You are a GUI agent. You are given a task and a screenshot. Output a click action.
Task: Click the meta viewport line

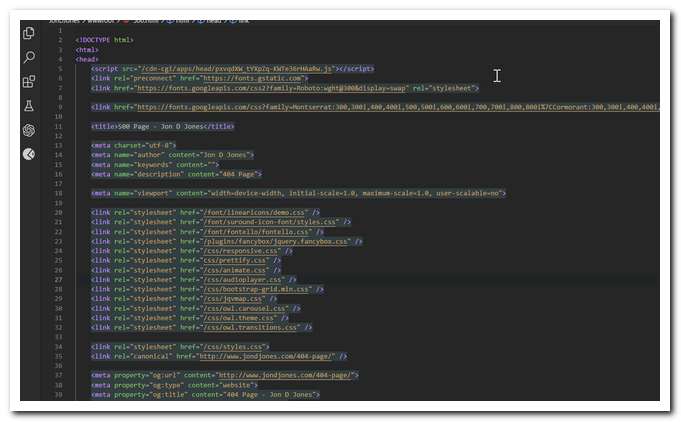click(298, 193)
